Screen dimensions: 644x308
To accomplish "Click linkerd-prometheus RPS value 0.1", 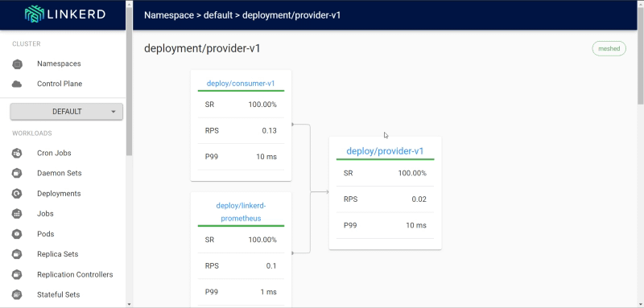I will click(271, 265).
